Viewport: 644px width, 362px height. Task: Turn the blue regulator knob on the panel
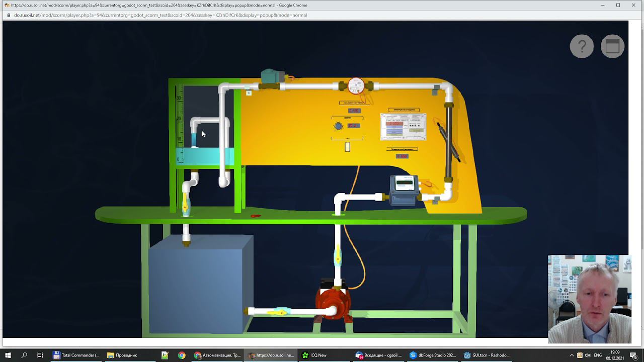point(338,126)
